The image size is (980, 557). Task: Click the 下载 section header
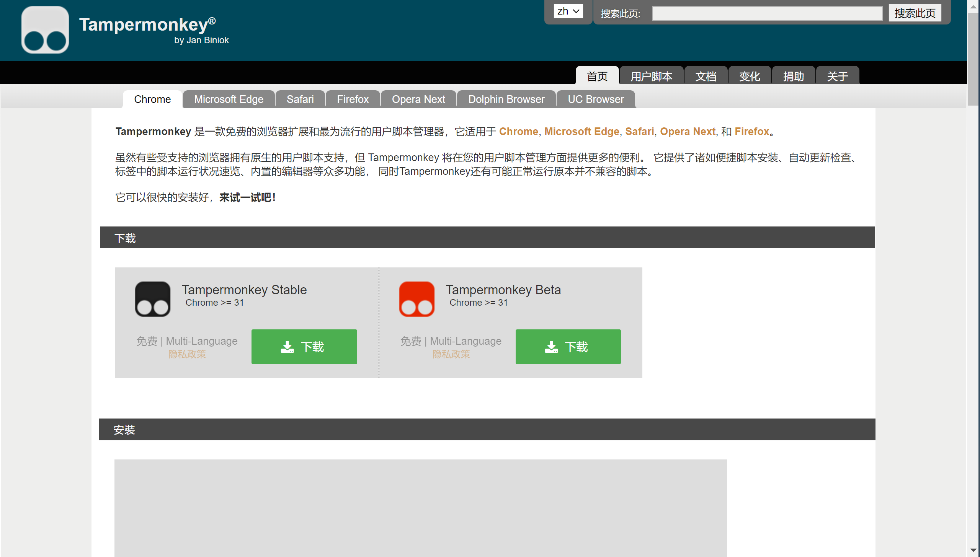click(x=487, y=238)
